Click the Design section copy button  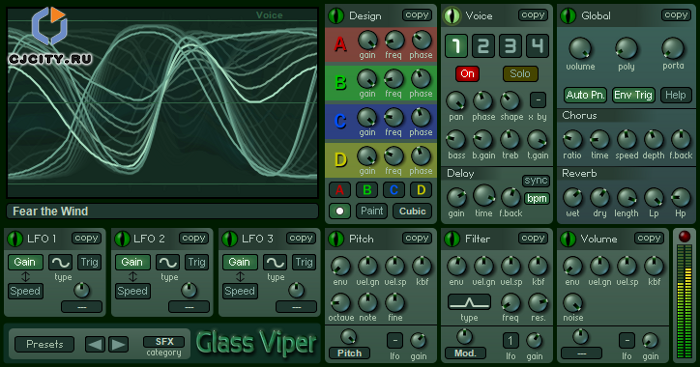click(417, 15)
